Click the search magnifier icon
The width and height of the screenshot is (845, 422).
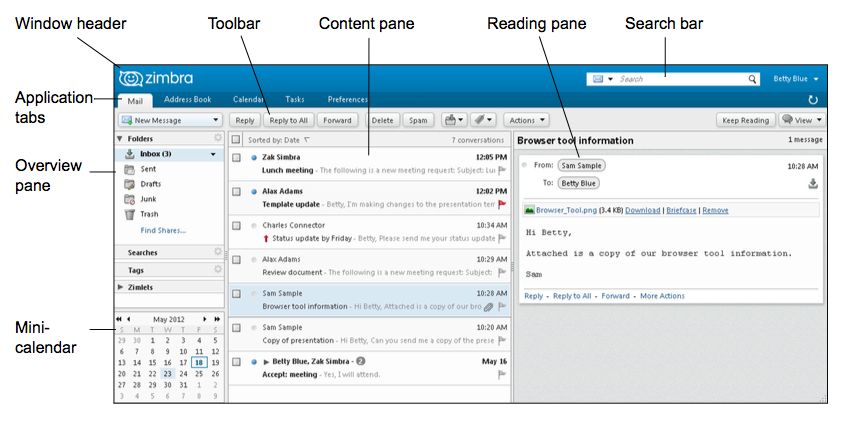coord(752,79)
